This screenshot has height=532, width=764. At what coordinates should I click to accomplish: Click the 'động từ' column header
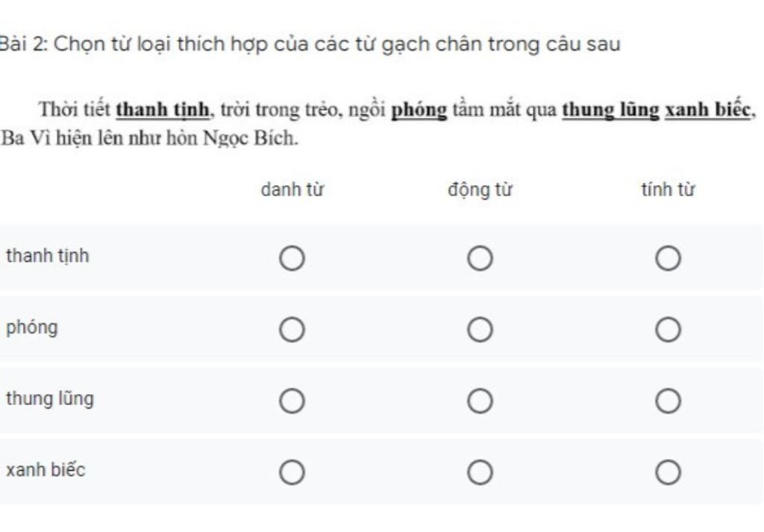pyautogui.click(x=480, y=190)
